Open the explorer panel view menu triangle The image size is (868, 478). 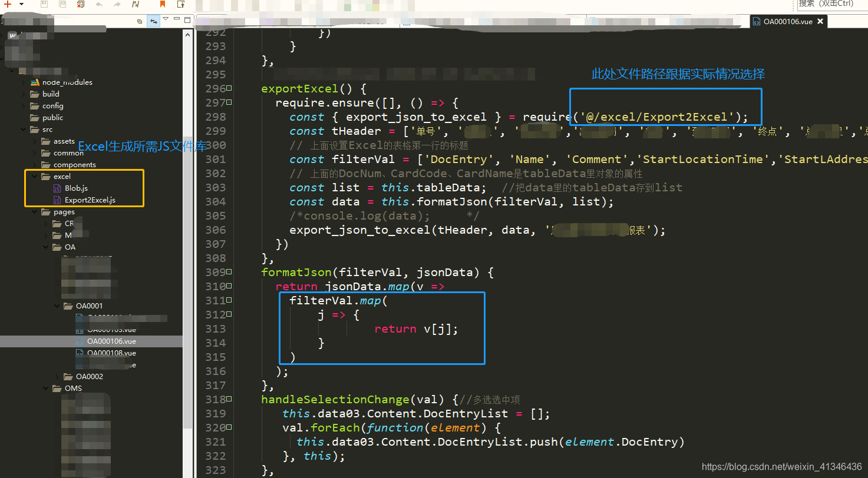(x=166, y=19)
